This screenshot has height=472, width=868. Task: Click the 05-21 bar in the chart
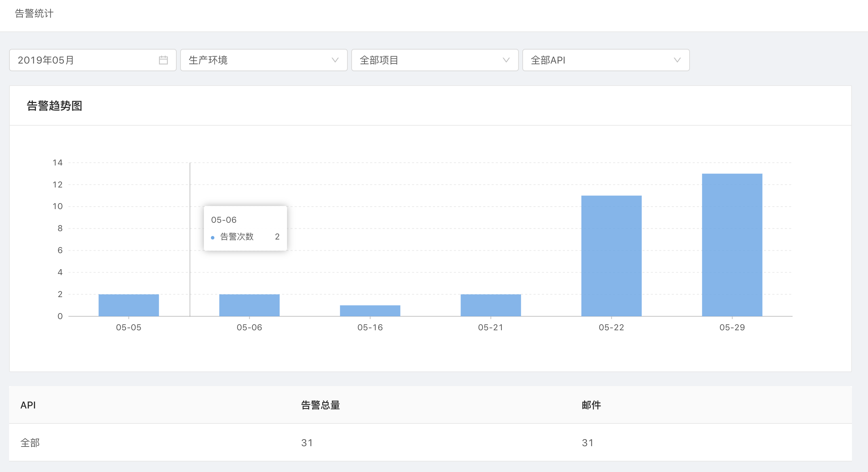point(491,305)
